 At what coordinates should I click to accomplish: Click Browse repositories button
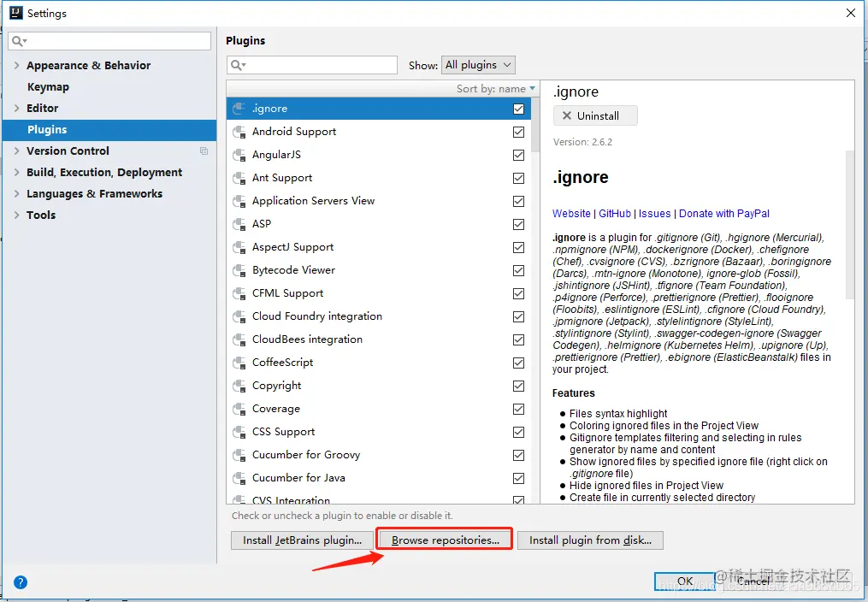coord(445,540)
